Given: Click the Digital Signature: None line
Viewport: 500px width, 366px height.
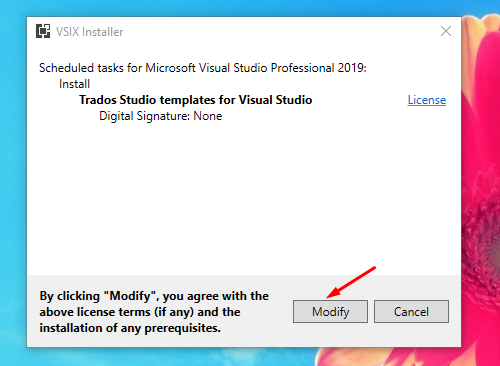Looking at the screenshot, I should pyautogui.click(x=161, y=116).
